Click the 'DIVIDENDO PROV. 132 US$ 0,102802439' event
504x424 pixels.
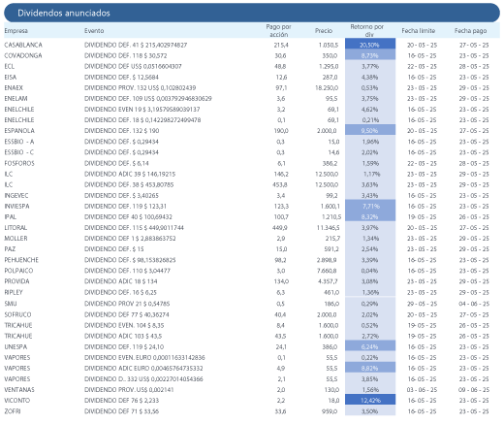point(140,88)
